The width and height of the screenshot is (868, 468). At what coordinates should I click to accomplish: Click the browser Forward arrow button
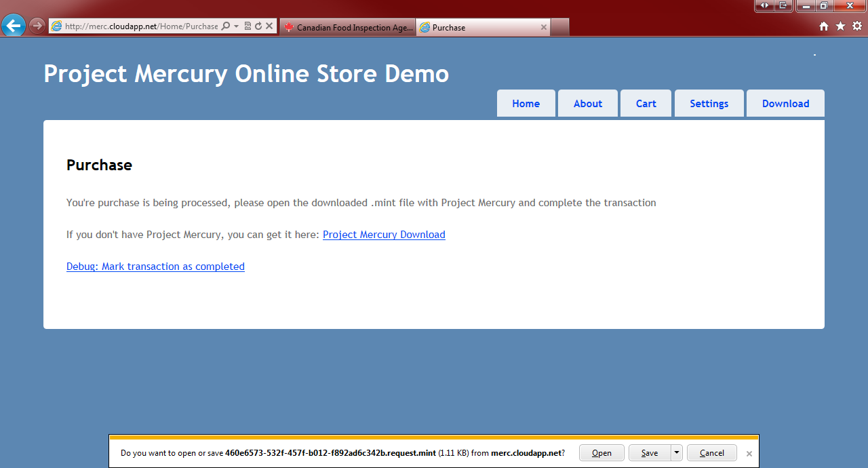(x=37, y=26)
